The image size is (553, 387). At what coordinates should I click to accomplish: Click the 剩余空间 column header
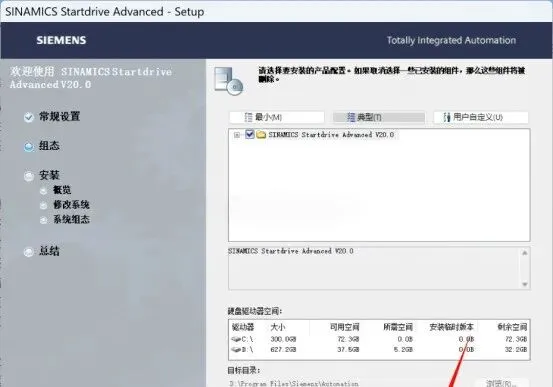[512, 327]
